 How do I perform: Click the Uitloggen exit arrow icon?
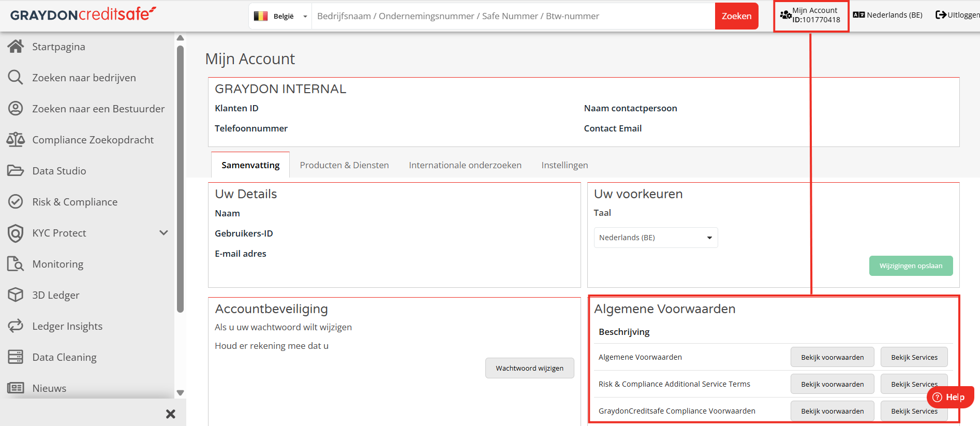[941, 15]
